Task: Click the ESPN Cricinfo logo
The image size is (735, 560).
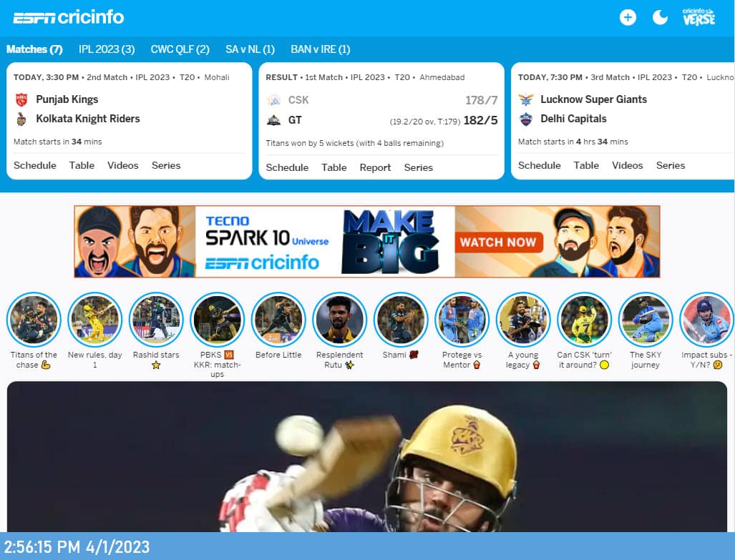Action: pos(69,17)
